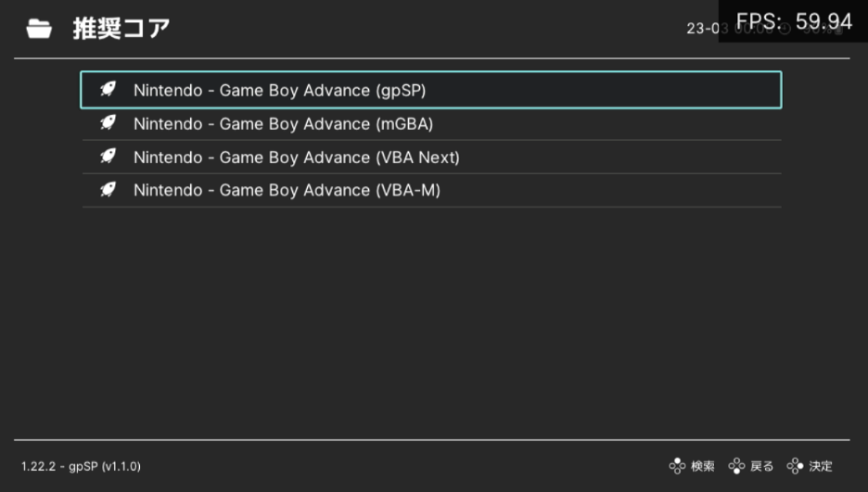This screenshot has width=868, height=492.
Task: Load Nintendo - Game Boy Advance (VBA-M)
Action: click(430, 190)
